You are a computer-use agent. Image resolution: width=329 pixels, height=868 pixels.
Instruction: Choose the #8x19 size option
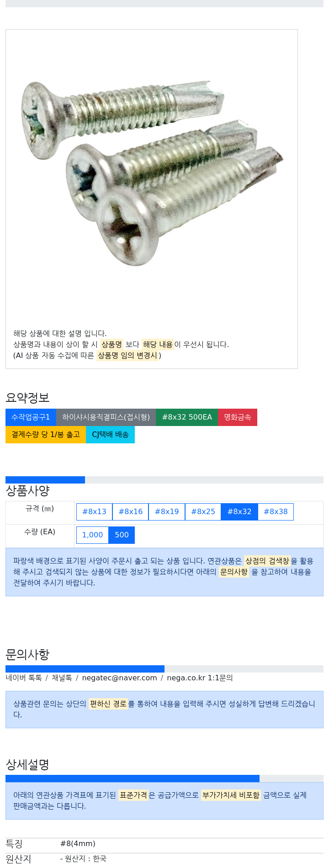(x=167, y=512)
